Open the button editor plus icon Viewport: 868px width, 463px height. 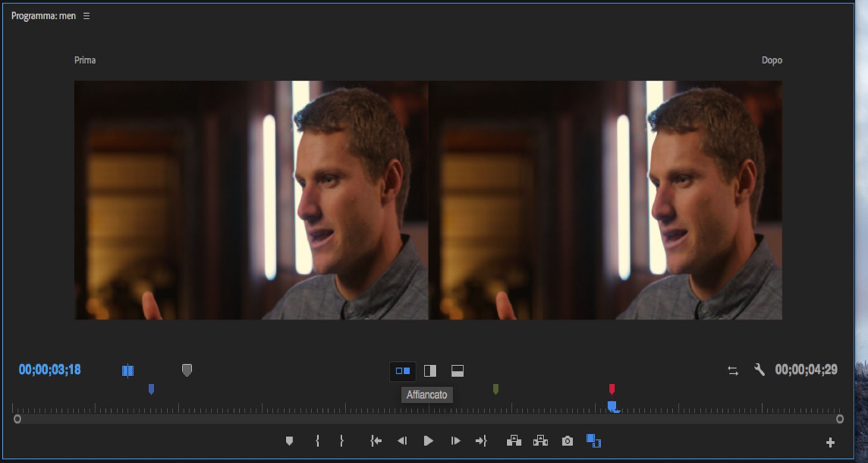tap(830, 442)
